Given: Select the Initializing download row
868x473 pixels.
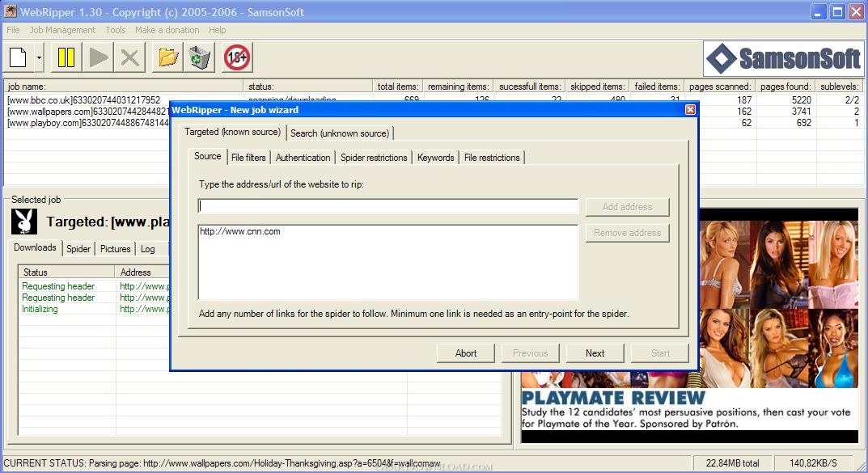Looking at the screenshot, I should tap(94, 309).
